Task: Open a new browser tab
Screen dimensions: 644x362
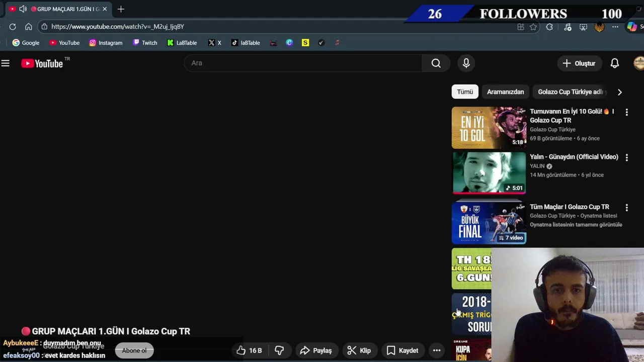Action: coord(121,9)
